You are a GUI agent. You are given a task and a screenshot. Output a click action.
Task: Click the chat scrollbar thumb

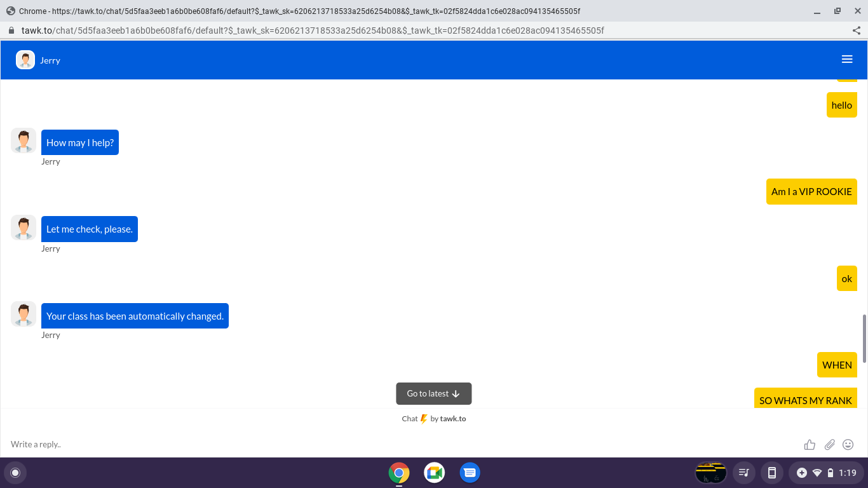point(864,338)
